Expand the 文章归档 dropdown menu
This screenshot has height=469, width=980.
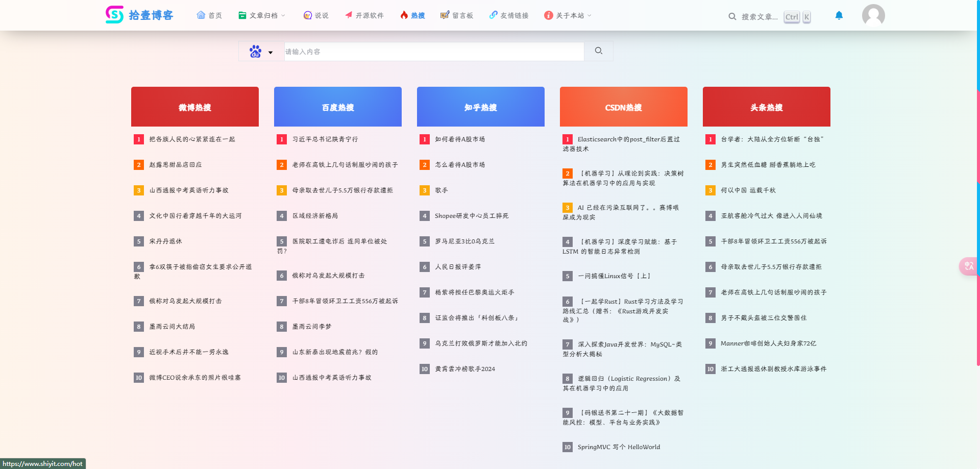pos(262,15)
